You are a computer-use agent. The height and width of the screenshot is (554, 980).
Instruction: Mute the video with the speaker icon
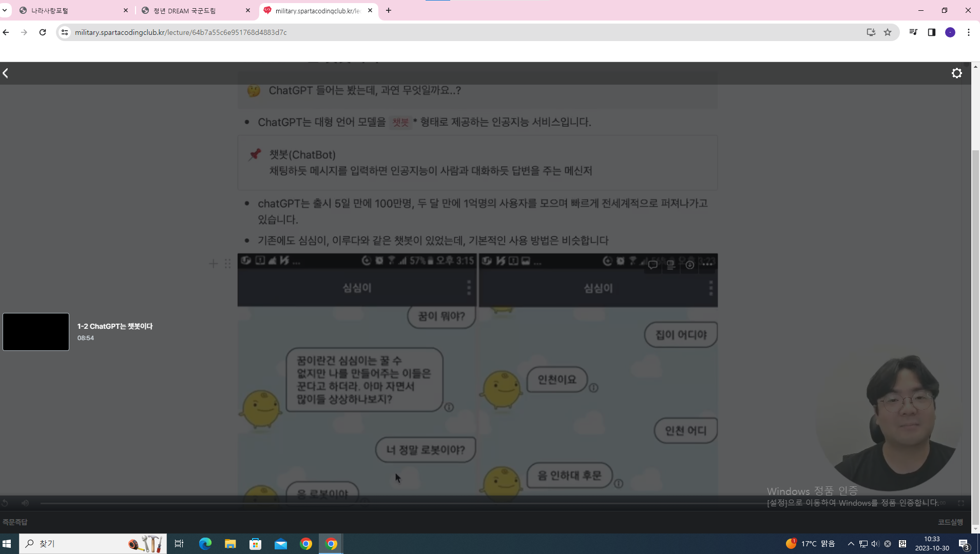[x=25, y=503]
